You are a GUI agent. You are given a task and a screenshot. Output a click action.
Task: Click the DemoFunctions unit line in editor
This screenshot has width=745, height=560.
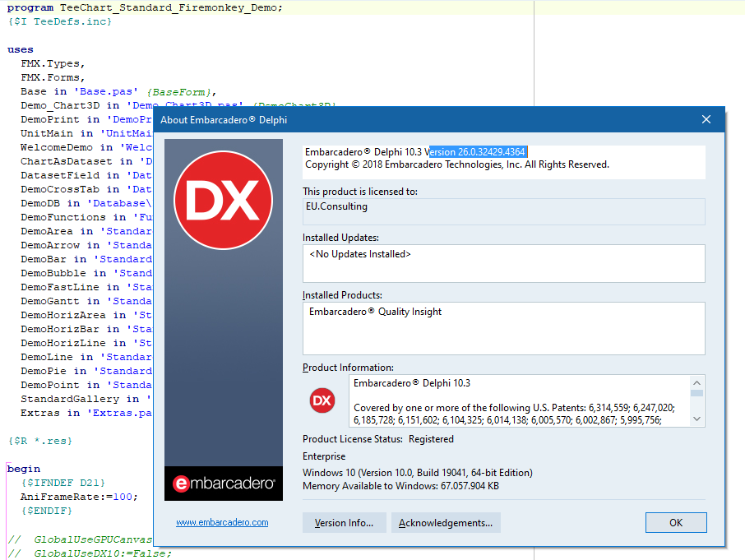tap(86, 217)
